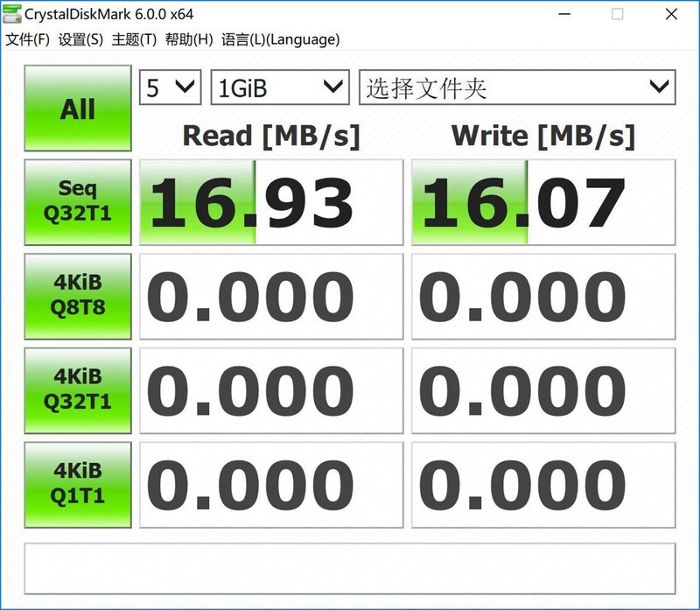The height and width of the screenshot is (610, 700).
Task: Select the Seq Q32T1 Read result cell
Action: coord(271,201)
